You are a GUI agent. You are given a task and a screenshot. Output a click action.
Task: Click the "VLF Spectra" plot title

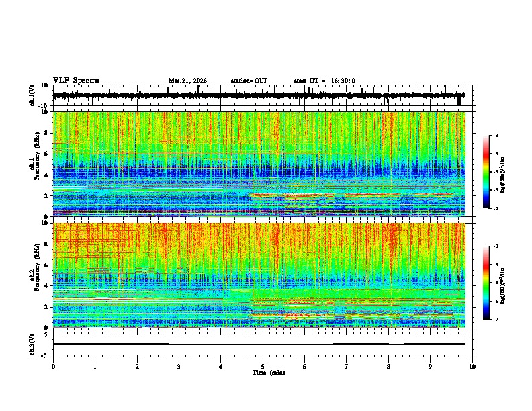(76, 81)
